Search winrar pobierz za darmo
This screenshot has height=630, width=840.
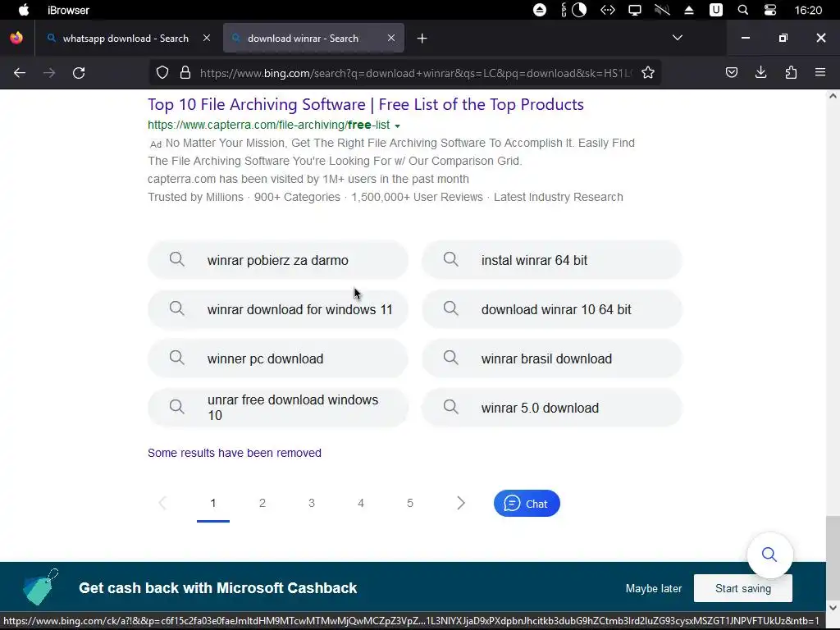(278, 260)
